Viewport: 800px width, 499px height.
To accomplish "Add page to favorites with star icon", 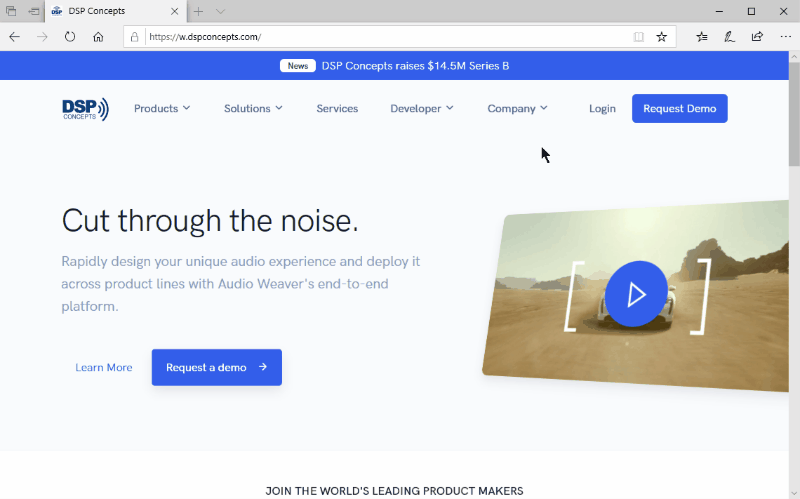I will (x=661, y=36).
